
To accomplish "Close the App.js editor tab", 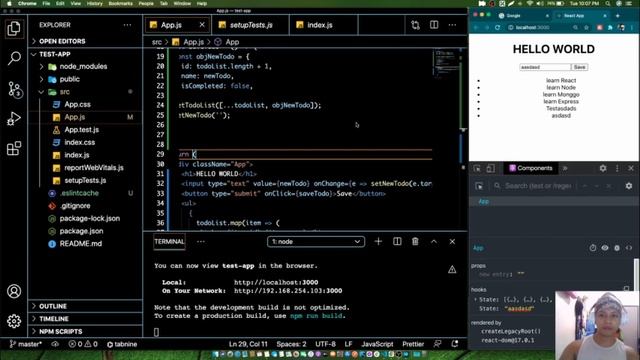I will pyautogui.click(x=202, y=25).
